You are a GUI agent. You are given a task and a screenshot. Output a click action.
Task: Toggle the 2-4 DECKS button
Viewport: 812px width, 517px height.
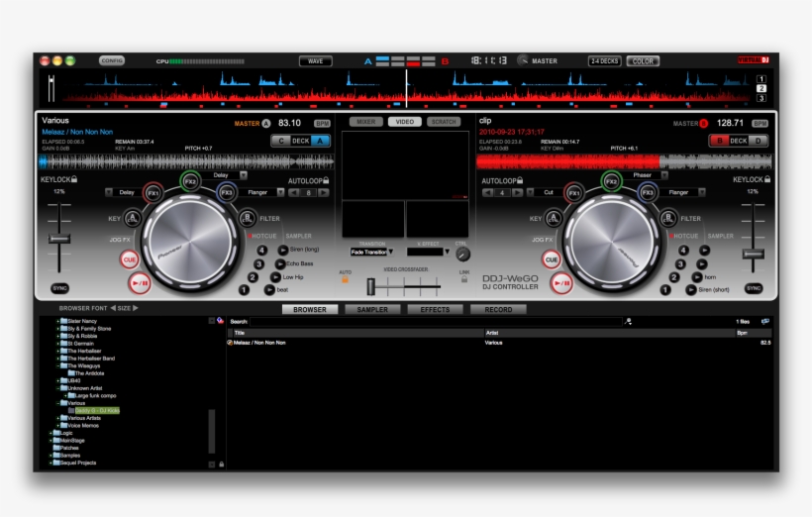[604, 61]
